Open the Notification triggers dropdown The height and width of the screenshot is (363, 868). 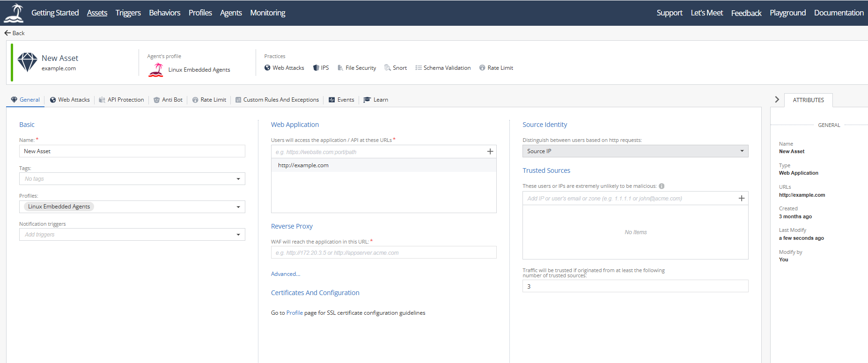238,235
